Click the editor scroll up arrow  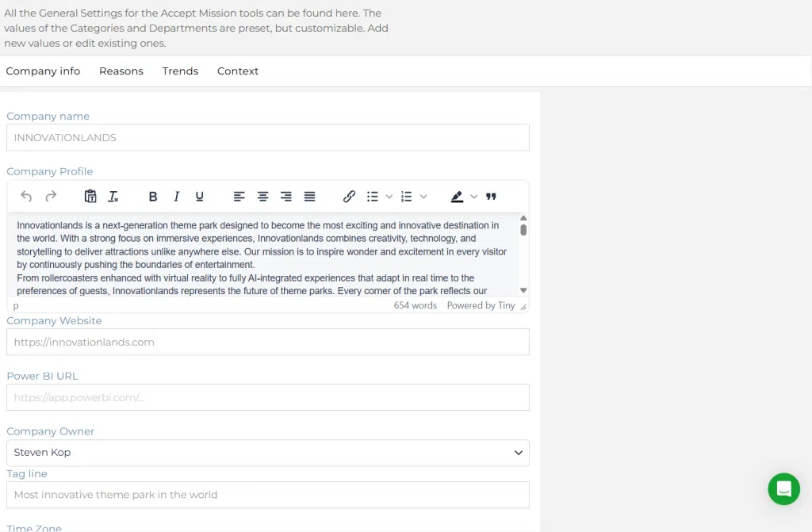[x=523, y=218]
